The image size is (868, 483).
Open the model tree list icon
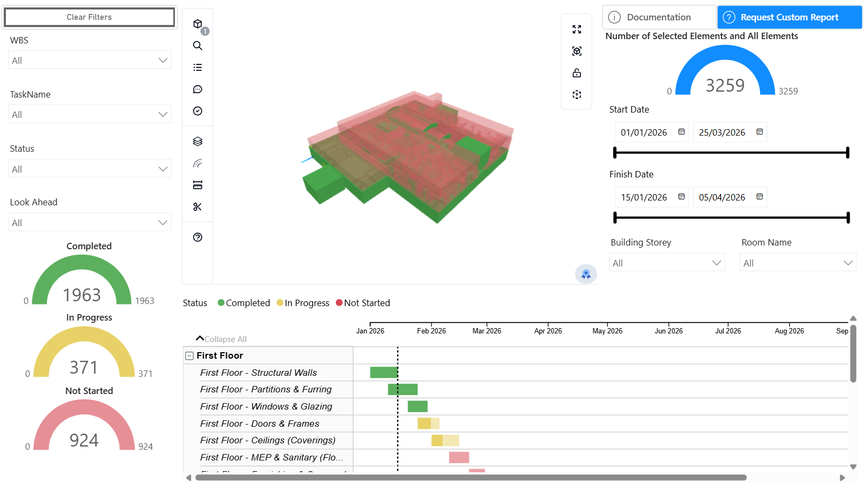(197, 67)
